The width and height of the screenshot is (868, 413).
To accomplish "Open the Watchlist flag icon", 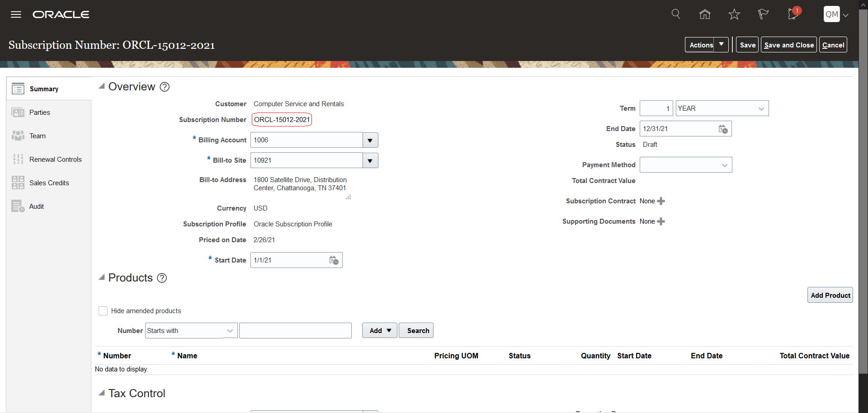I will point(763,14).
